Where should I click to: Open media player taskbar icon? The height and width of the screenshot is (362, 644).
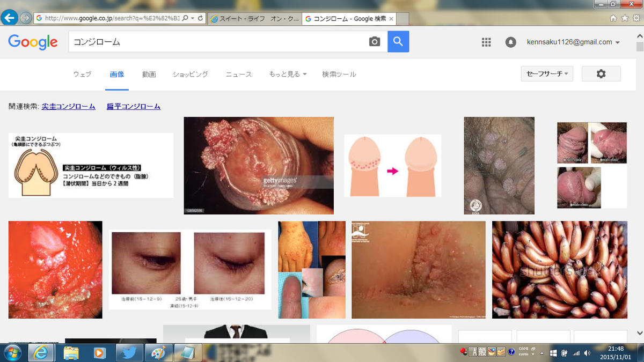click(100, 352)
